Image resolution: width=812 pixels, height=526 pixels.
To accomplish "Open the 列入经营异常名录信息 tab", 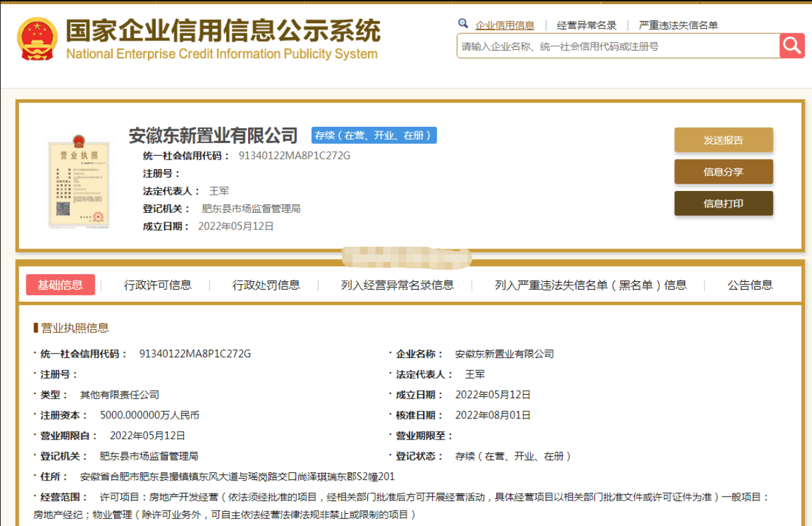I will click(x=397, y=285).
